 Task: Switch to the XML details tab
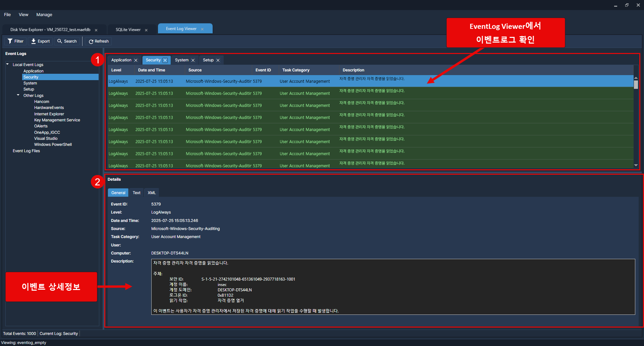(x=152, y=193)
